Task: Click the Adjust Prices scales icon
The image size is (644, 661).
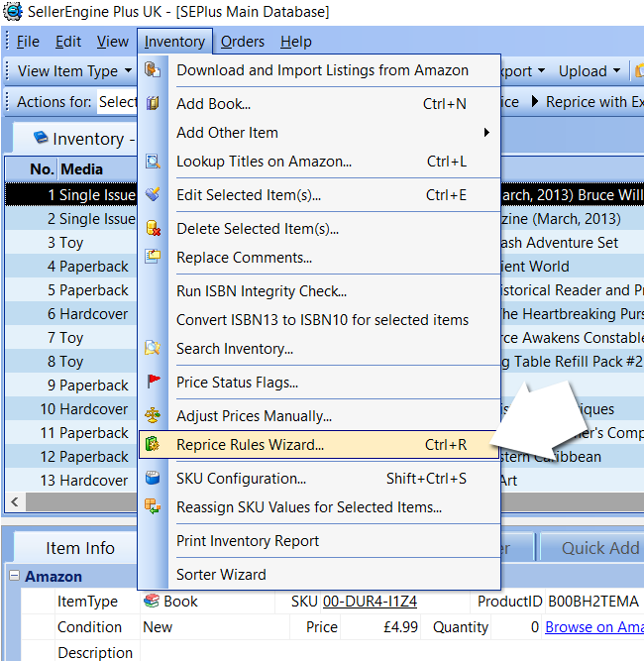Action: (x=153, y=415)
